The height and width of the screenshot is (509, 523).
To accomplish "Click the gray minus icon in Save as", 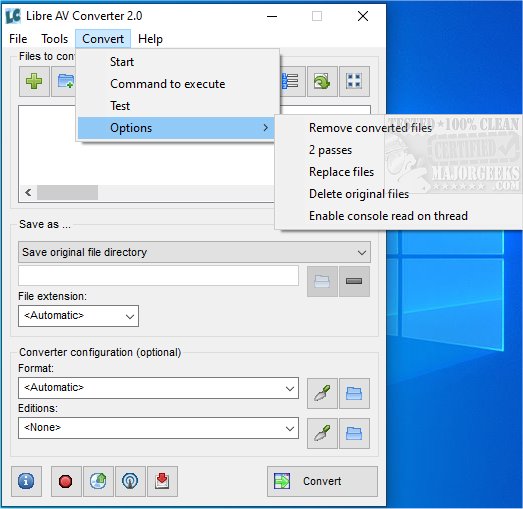I will point(354,281).
